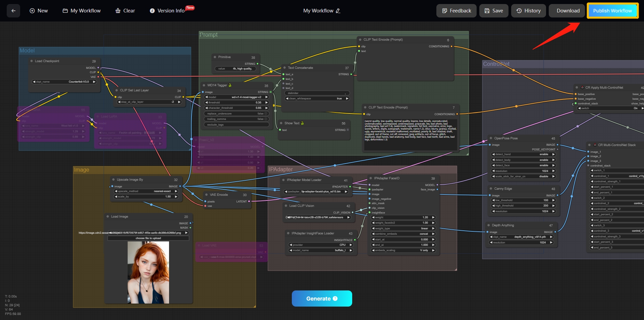
Task: Click the Show Text node snake icon
Action: pyautogui.click(x=302, y=123)
